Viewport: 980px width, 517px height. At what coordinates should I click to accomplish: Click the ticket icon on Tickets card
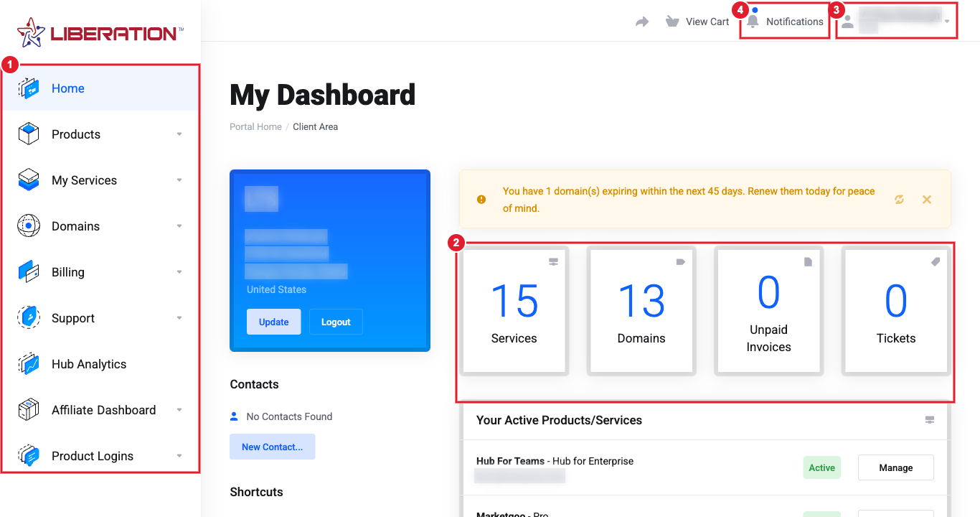tap(936, 262)
